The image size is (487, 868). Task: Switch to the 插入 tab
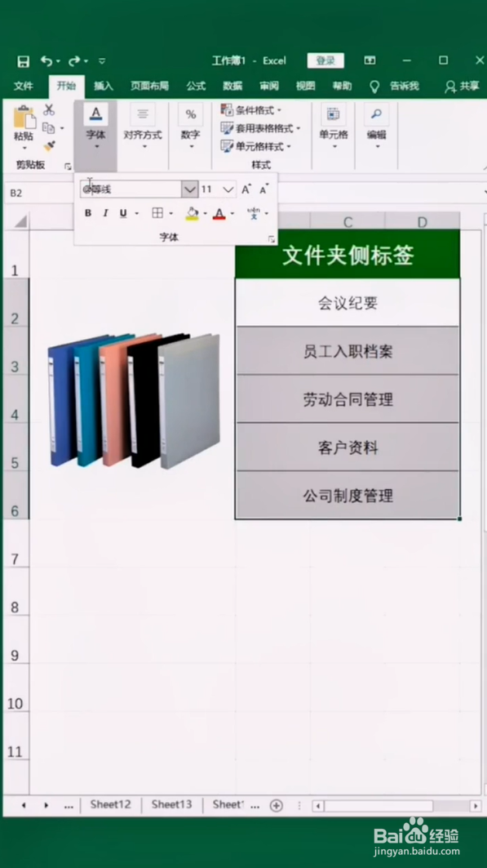tap(104, 86)
